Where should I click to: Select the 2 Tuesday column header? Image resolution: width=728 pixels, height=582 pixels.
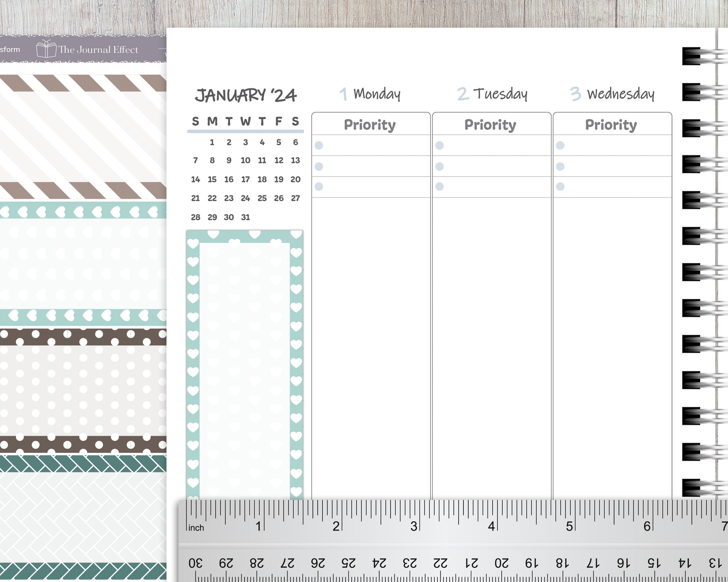492,94
